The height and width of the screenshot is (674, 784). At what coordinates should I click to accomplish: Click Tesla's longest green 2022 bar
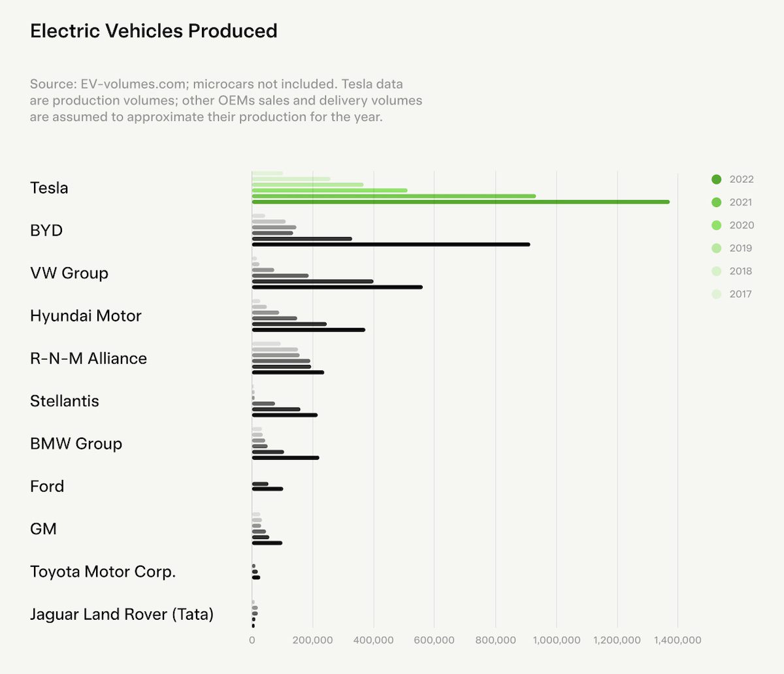457,201
